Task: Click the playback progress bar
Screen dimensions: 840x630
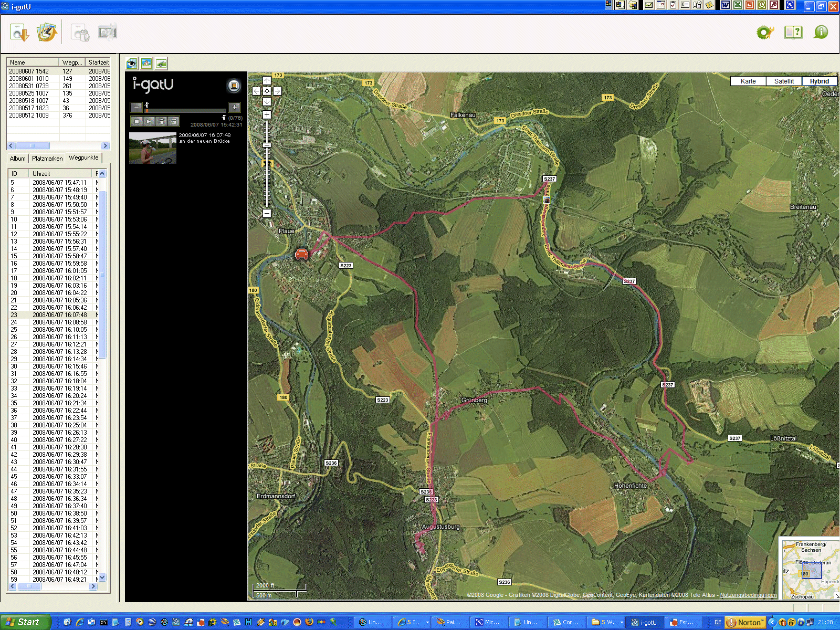Action: [185, 111]
